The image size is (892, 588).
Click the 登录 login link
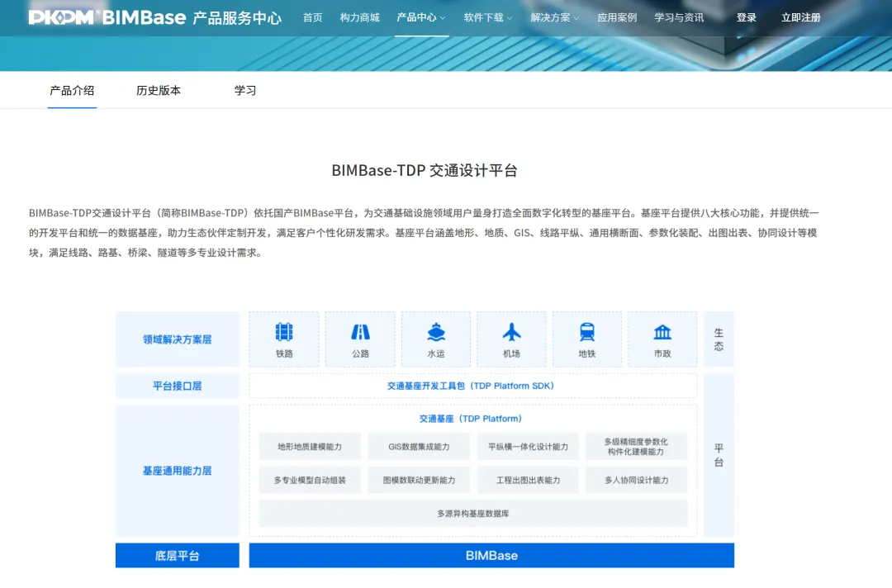[x=747, y=17]
